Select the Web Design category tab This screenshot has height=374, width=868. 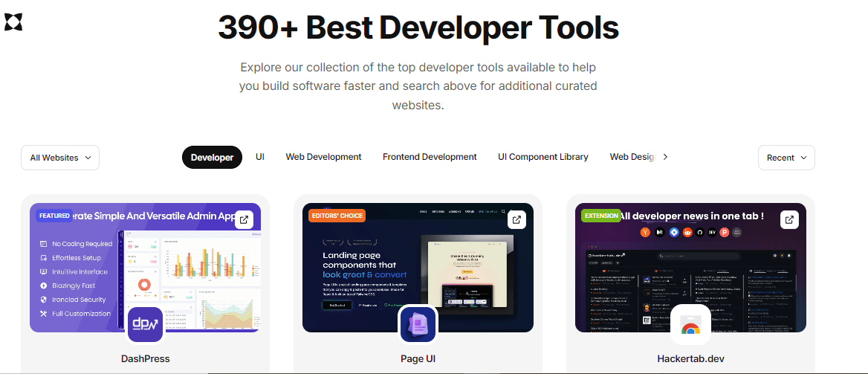tap(632, 157)
